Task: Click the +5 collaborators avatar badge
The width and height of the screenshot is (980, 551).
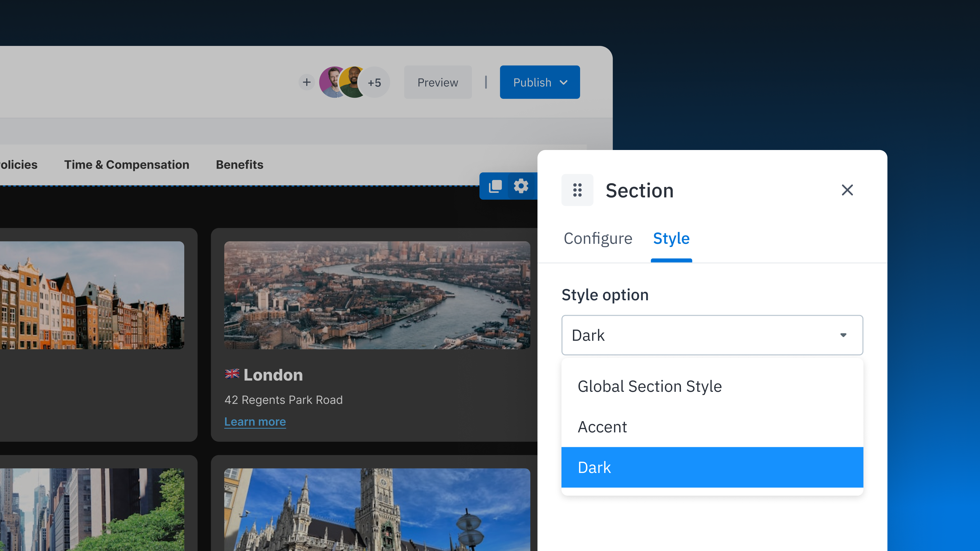Action: click(374, 82)
